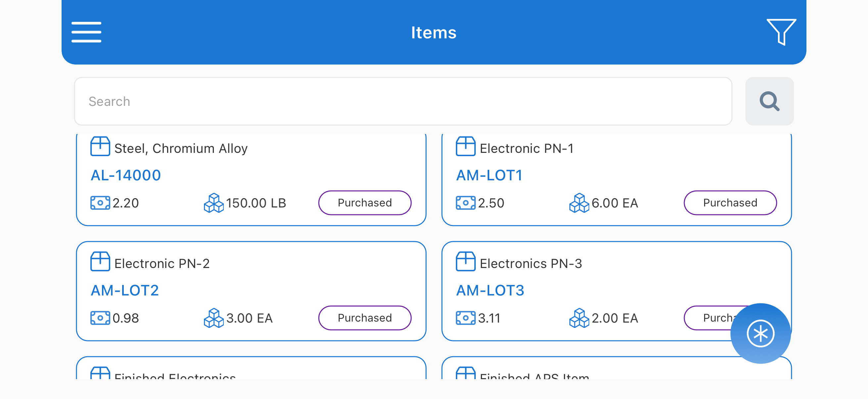Screen dimensions: 868x399
Task: Click the 150.00 LB quantity value
Action: click(256, 203)
